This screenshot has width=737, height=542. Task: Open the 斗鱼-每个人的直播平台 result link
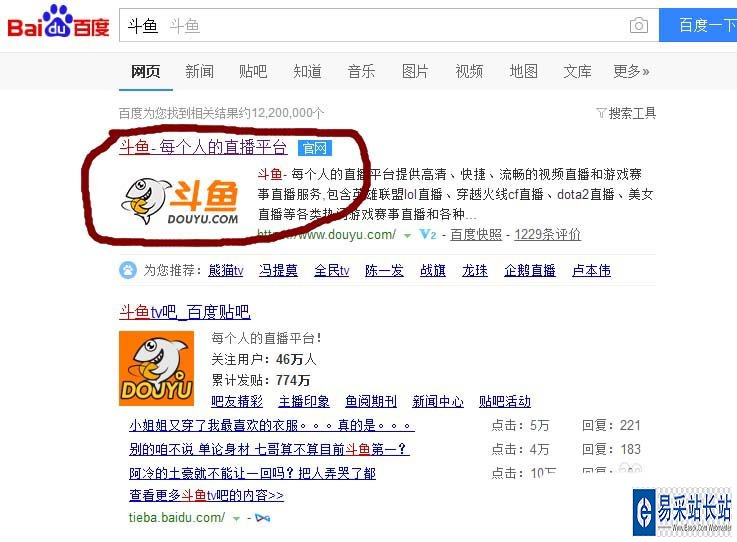tap(203, 147)
